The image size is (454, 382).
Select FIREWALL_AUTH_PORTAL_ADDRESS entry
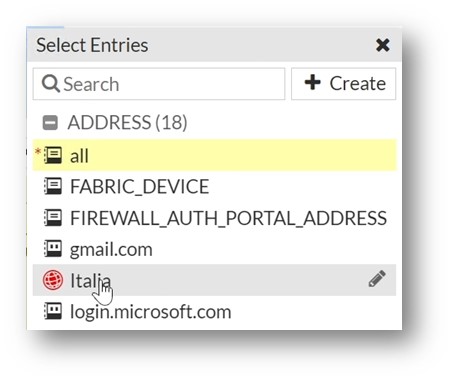tap(214, 218)
